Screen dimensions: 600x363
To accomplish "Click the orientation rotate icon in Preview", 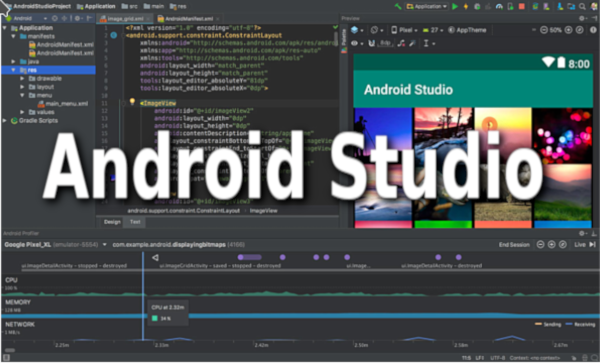I will [375, 30].
